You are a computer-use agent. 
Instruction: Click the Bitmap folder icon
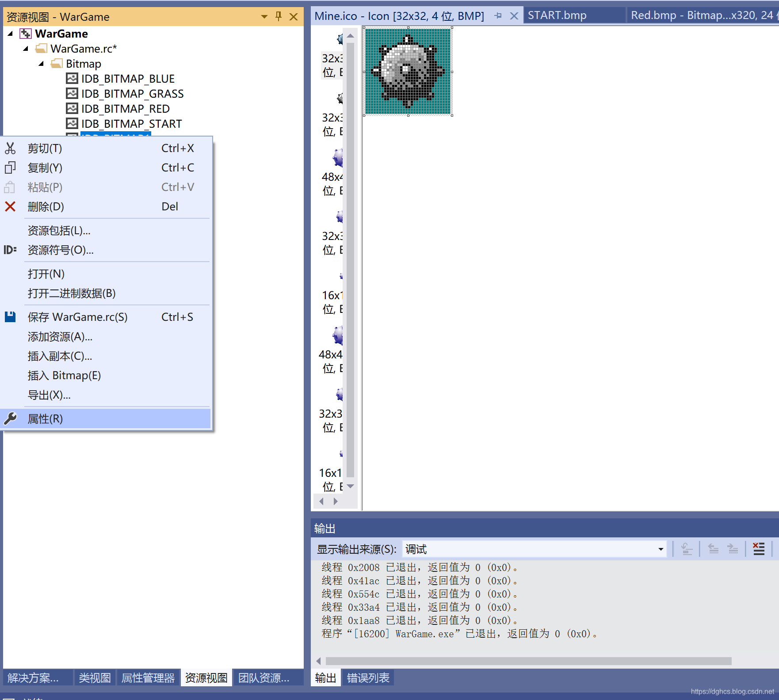click(57, 64)
